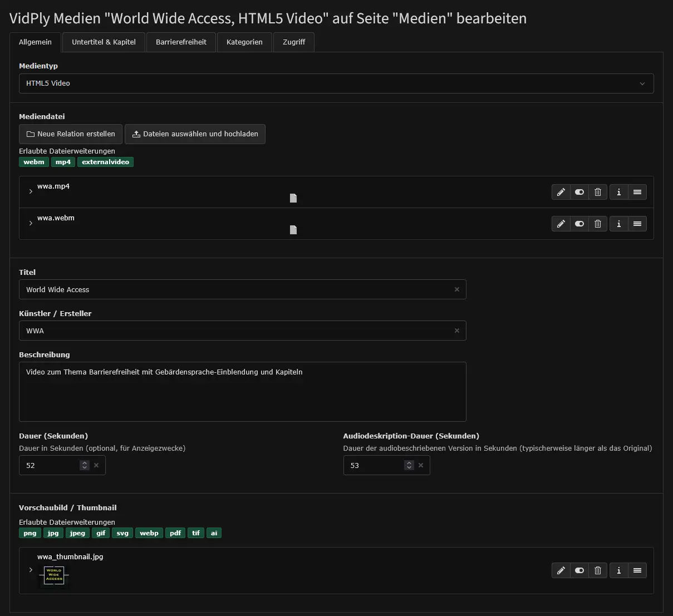This screenshot has height=616, width=673.
Task: Edit the wwa.mp4 file with the pencil icon
Action: pos(561,192)
